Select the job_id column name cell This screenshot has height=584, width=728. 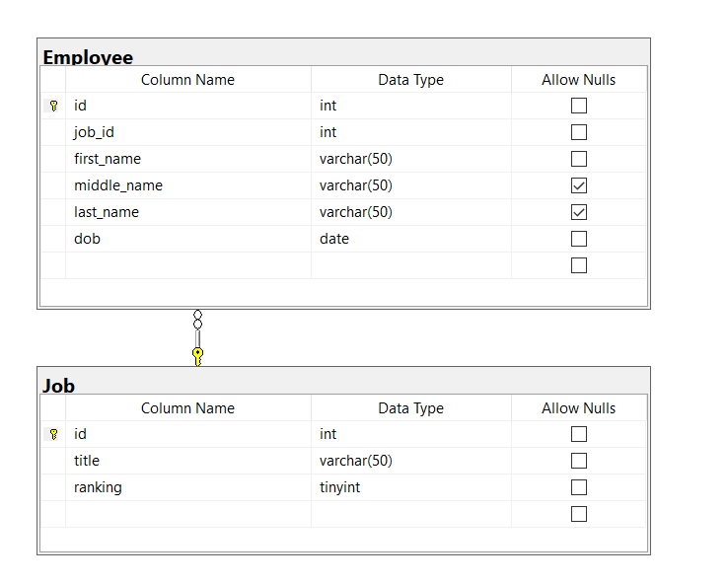pos(188,132)
